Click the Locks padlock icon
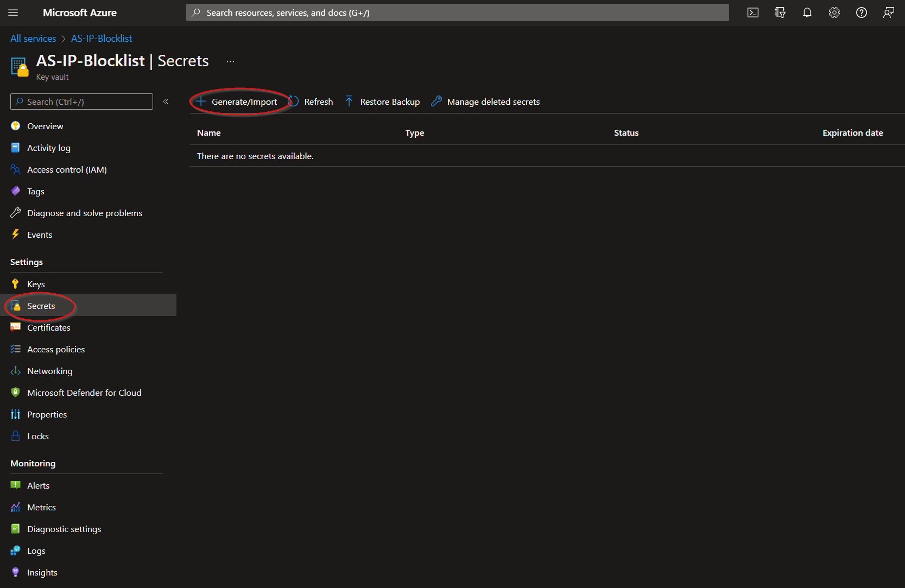Image resolution: width=905 pixels, height=588 pixels. tap(16, 436)
